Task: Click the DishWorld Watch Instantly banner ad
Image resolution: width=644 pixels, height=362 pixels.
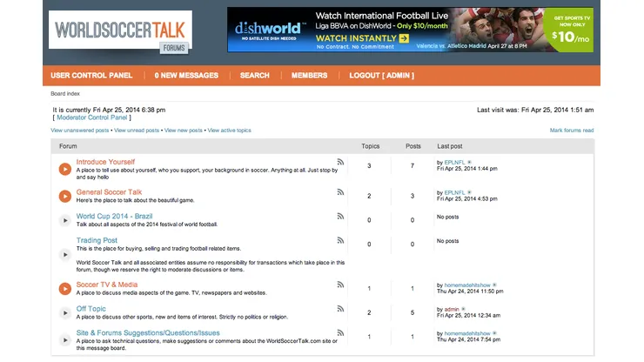Action: coord(410,30)
